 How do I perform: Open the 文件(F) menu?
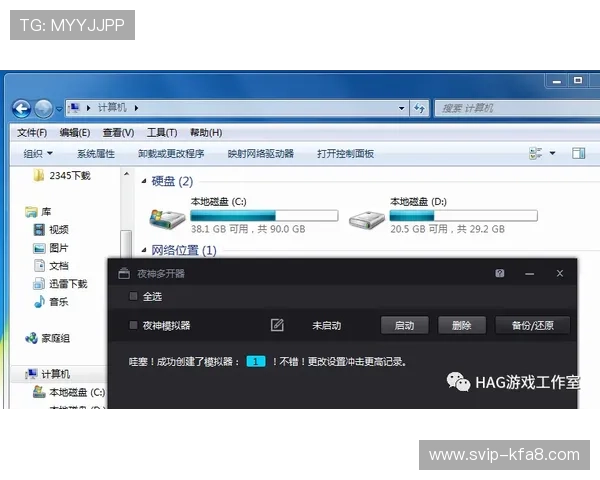32,133
